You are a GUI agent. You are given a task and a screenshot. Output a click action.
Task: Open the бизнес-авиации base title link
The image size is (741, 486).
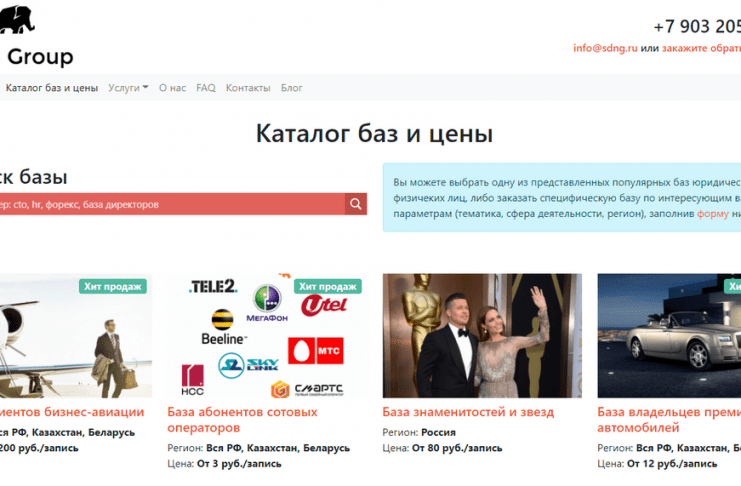pyautogui.click(x=72, y=412)
